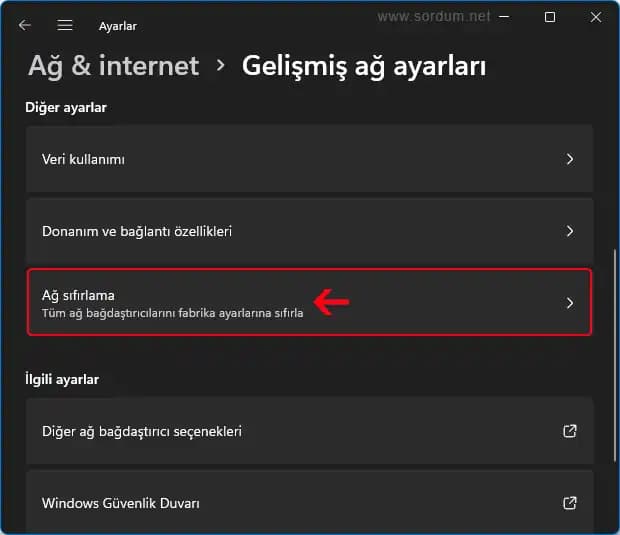Image resolution: width=620 pixels, height=535 pixels.
Task: Click the chevron on Ağ sıfırlama row
Action: [569, 303]
